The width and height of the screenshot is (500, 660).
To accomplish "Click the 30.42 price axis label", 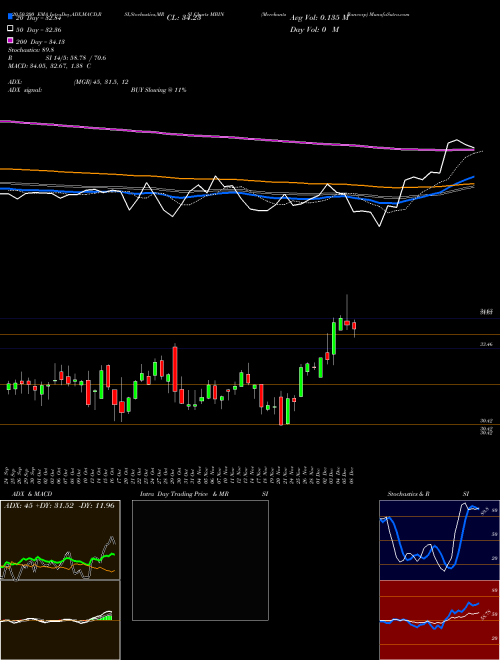I will [x=487, y=420].
